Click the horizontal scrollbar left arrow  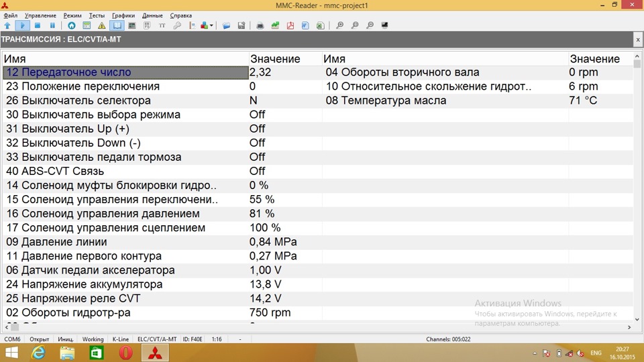(7, 327)
